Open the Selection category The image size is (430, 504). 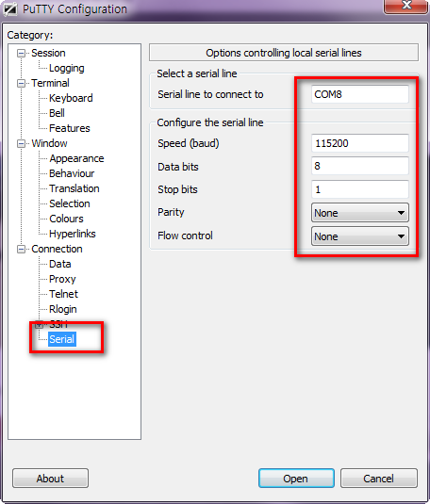click(70, 203)
